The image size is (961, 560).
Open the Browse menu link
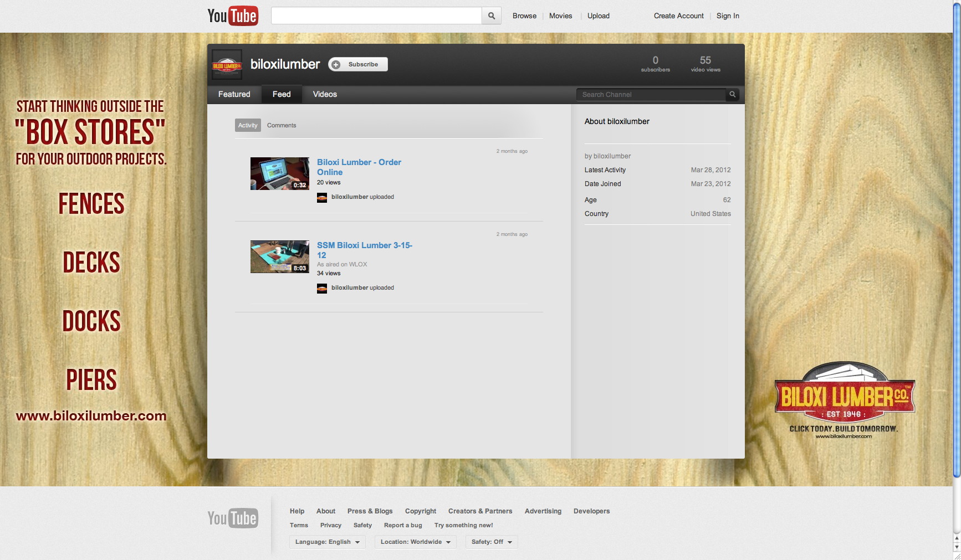pyautogui.click(x=524, y=16)
